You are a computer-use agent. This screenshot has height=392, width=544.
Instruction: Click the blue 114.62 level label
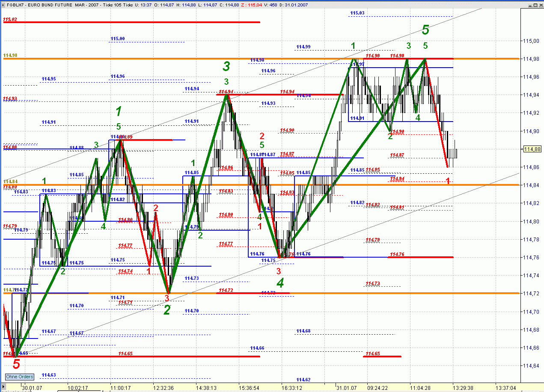click(x=303, y=380)
